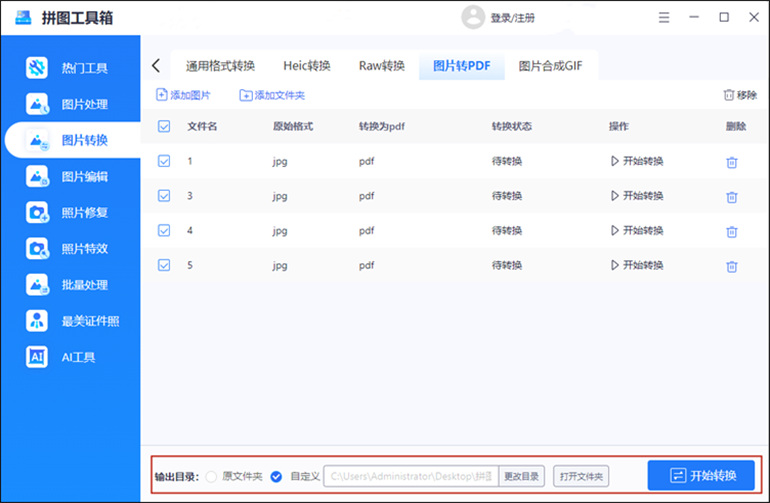The width and height of the screenshot is (770, 503).
Task: Click the user avatar icon
Action: pyautogui.click(x=473, y=17)
